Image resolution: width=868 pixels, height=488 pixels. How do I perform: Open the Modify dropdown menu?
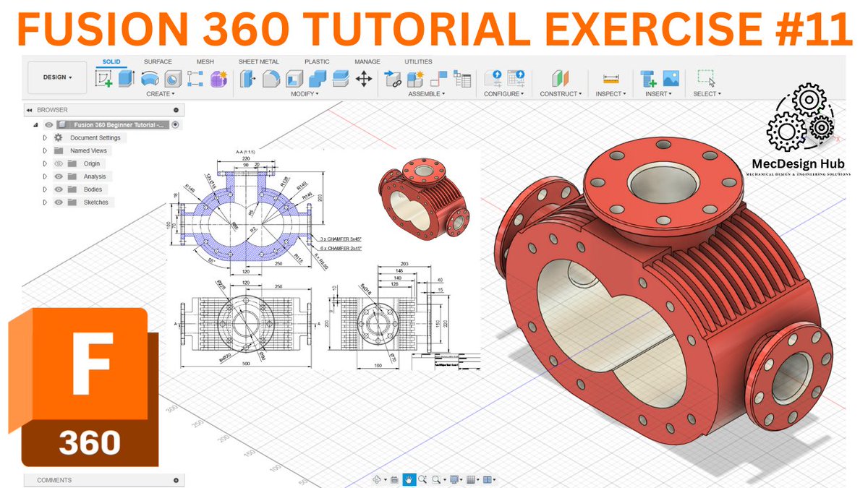[305, 94]
